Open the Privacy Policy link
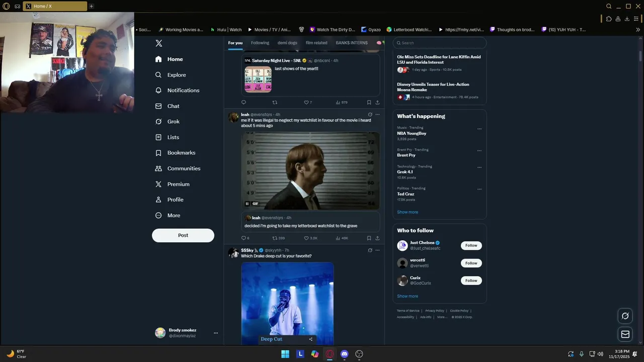Image resolution: width=644 pixels, height=362 pixels. pyautogui.click(x=435, y=311)
